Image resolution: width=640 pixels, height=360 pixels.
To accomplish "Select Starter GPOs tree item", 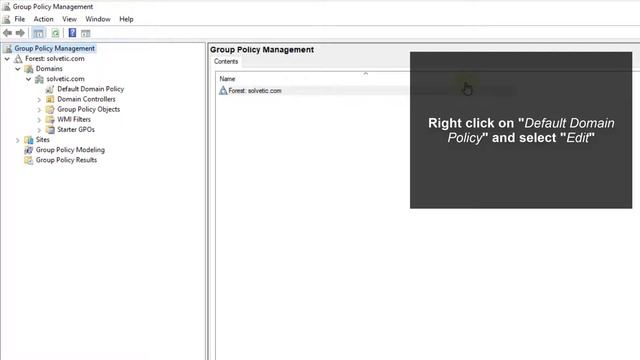I will click(76, 130).
